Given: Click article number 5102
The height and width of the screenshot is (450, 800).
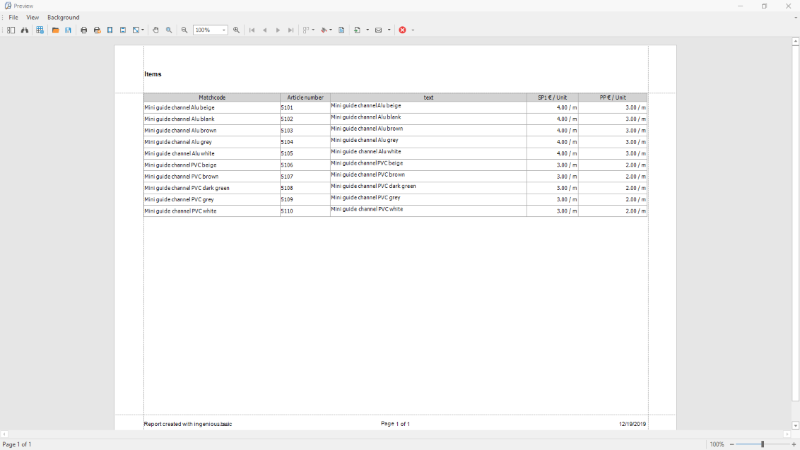Looking at the screenshot, I should click(287, 119).
